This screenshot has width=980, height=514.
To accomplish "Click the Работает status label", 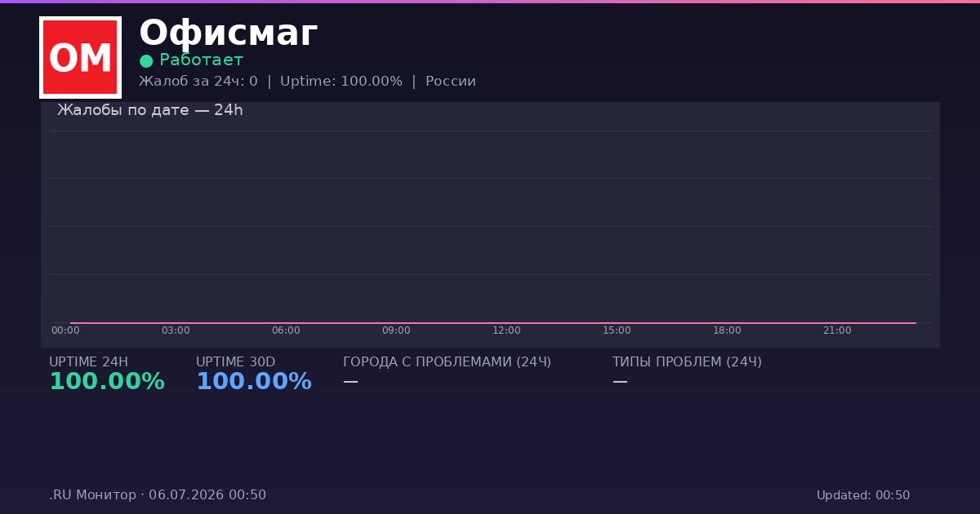I will tap(201, 60).
